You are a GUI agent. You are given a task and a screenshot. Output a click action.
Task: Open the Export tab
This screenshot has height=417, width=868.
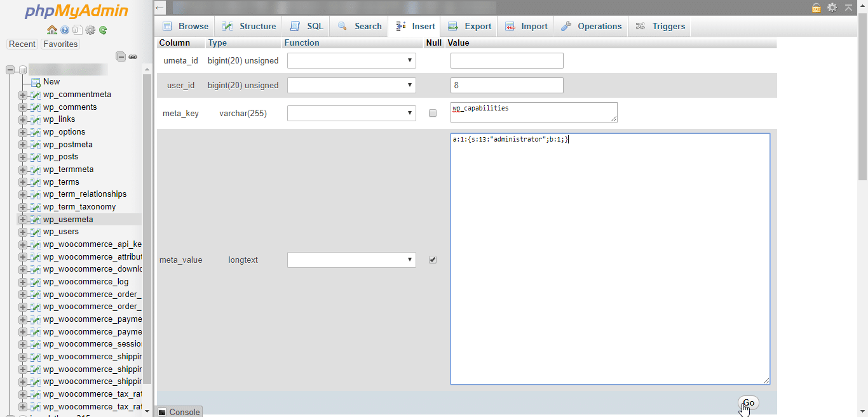(469, 26)
